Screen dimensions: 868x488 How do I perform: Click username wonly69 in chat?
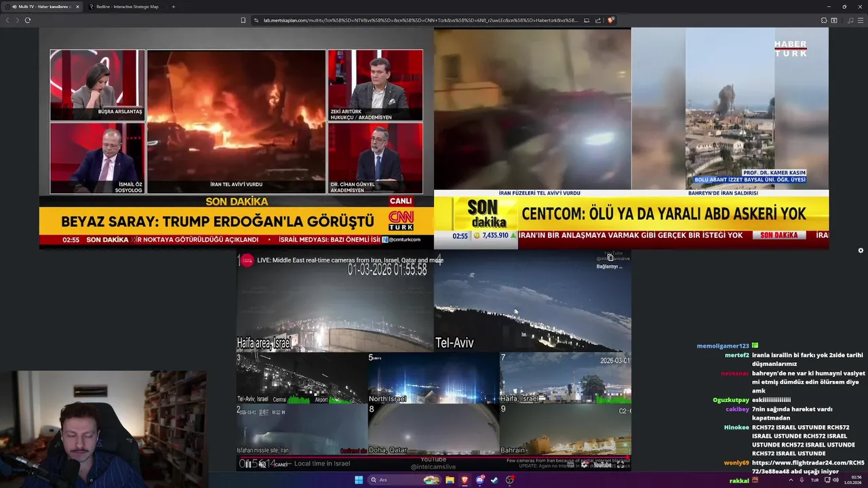coord(736,463)
